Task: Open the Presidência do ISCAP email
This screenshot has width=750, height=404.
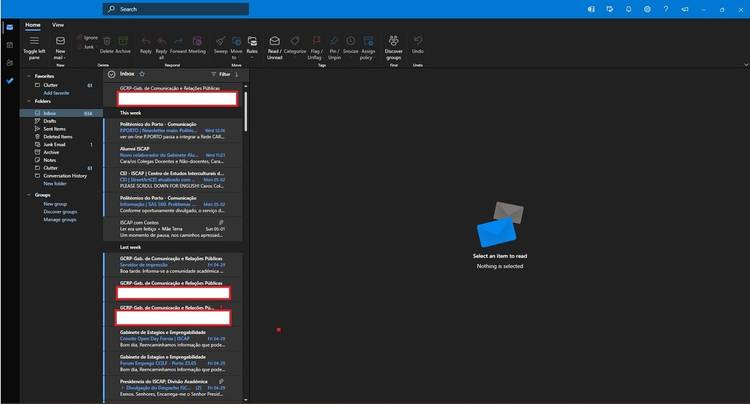Action: click(x=173, y=388)
